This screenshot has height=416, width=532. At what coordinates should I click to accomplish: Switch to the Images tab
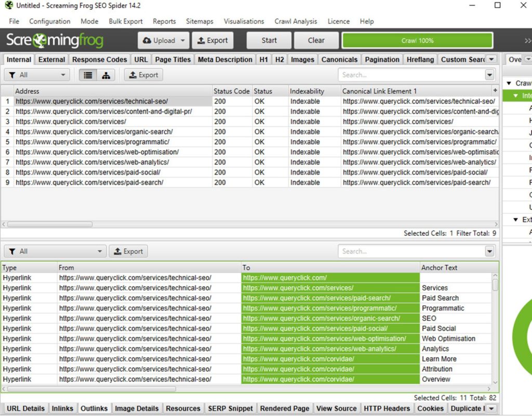302,60
